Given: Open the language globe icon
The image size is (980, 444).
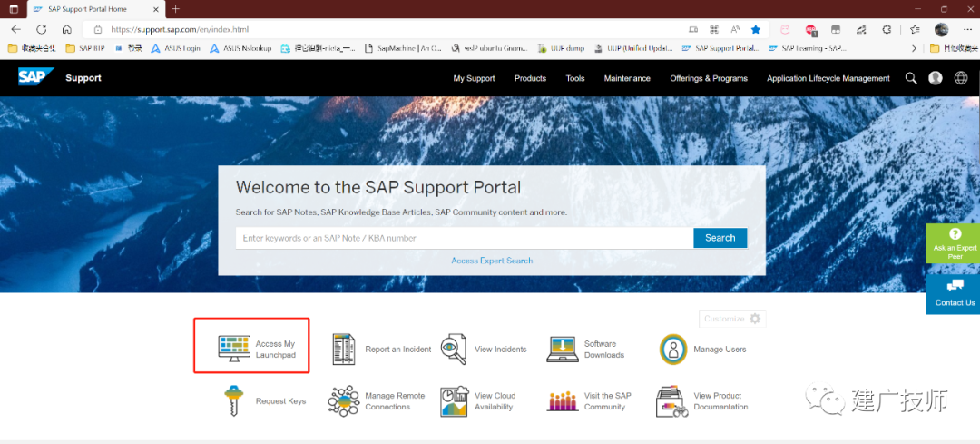Looking at the screenshot, I should pyautogui.click(x=961, y=78).
